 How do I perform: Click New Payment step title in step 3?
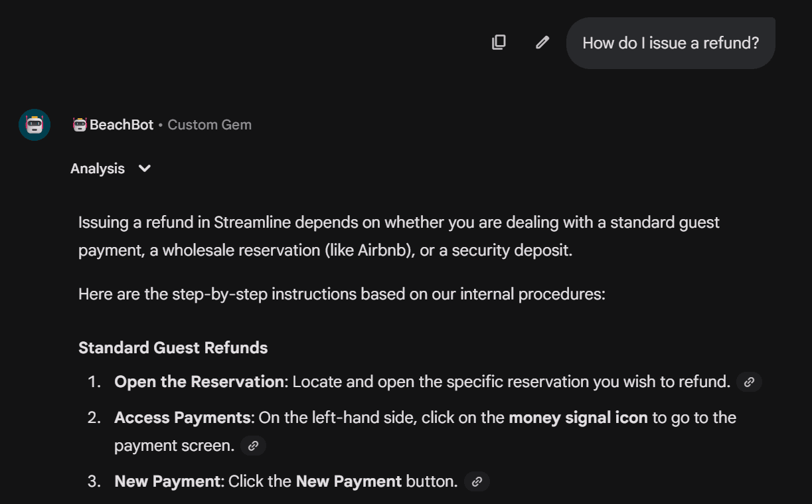(167, 481)
